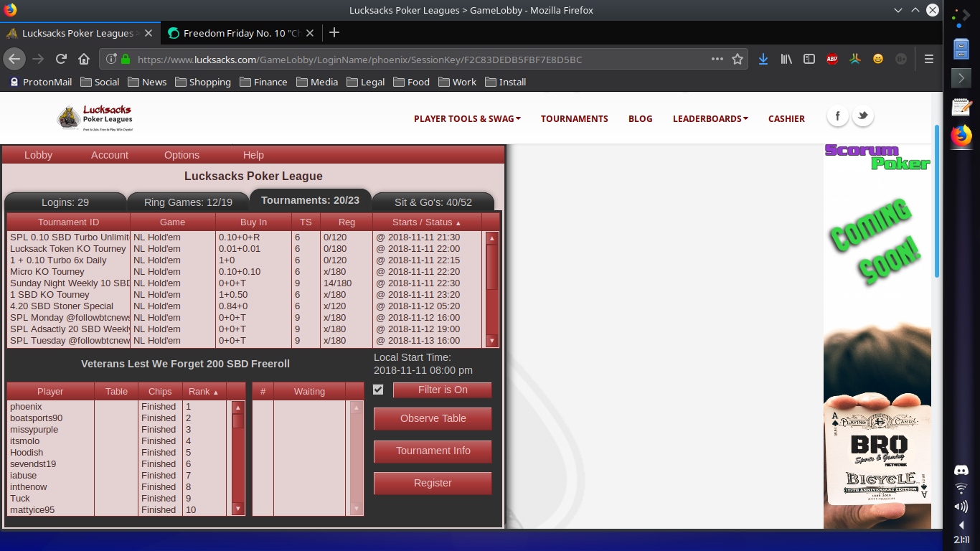Click the tournament list scrollbar down arrow
The height and width of the screenshot is (551, 980).
[x=492, y=341]
